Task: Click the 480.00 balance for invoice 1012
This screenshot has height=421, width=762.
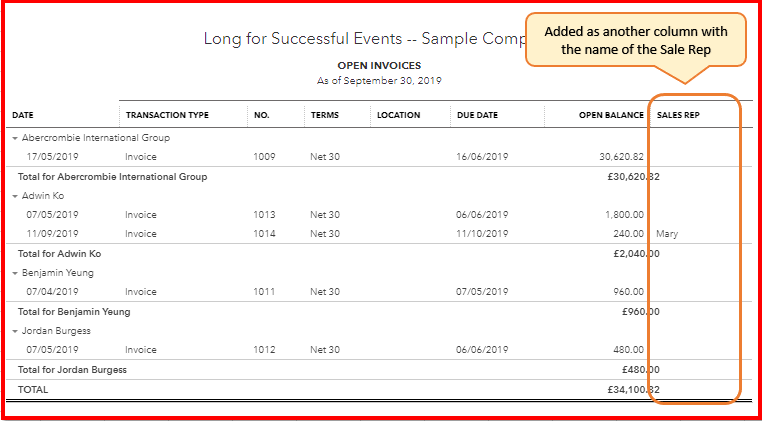Action: click(x=627, y=350)
